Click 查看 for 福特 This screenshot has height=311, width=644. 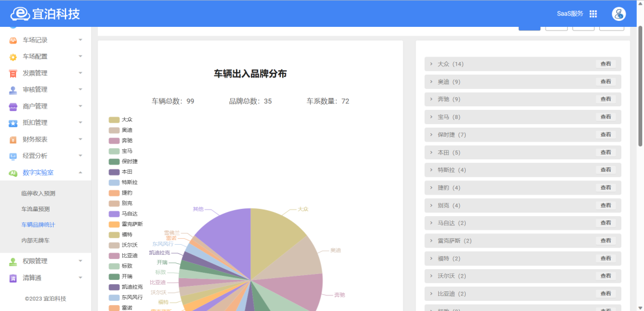(606, 258)
